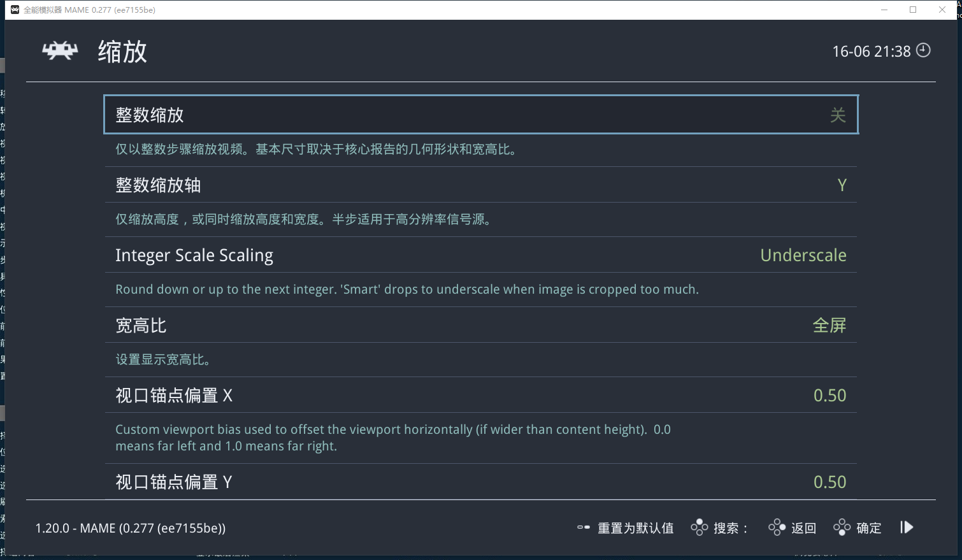
Task: Click the 返回 label
Action: pos(804,528)
